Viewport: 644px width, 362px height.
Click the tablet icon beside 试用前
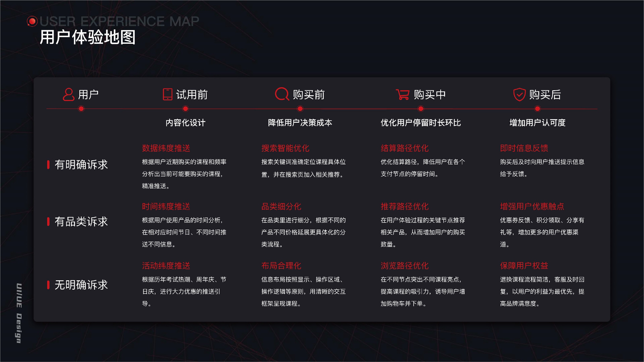(167, 95)
